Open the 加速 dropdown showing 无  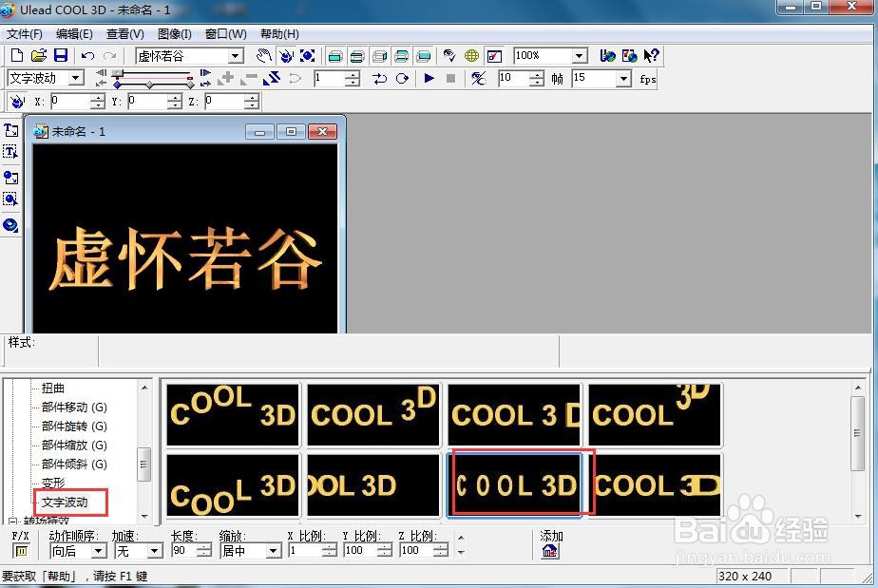155,551
